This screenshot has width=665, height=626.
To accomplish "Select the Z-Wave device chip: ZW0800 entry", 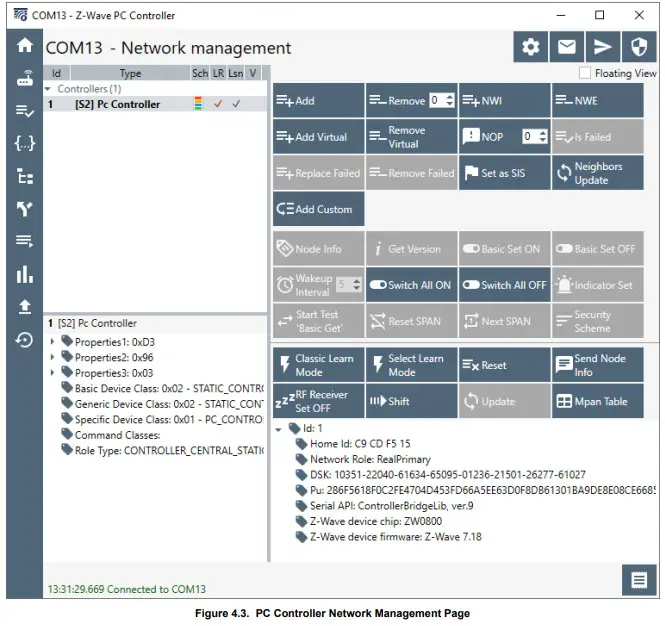I will click(376, 521).
